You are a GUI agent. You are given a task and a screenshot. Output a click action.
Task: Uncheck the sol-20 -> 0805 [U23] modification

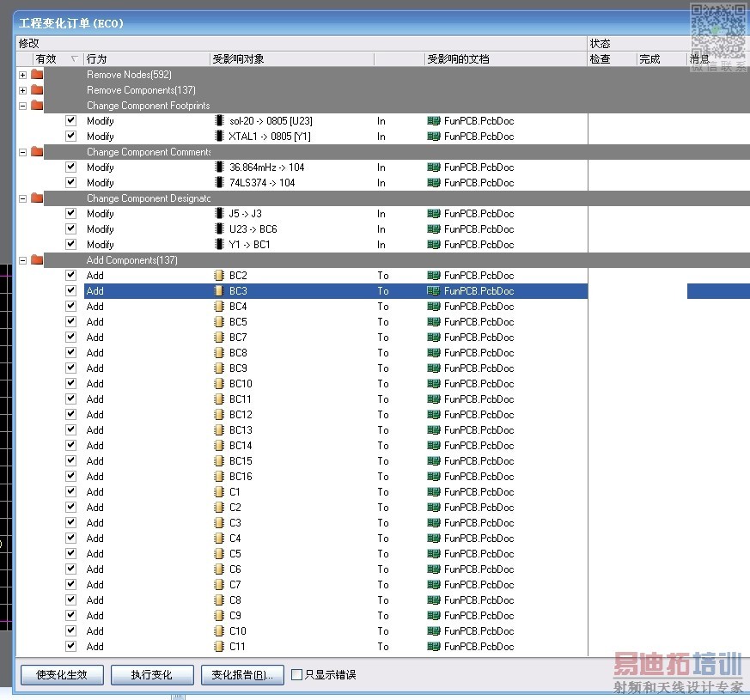pos(70,120)
